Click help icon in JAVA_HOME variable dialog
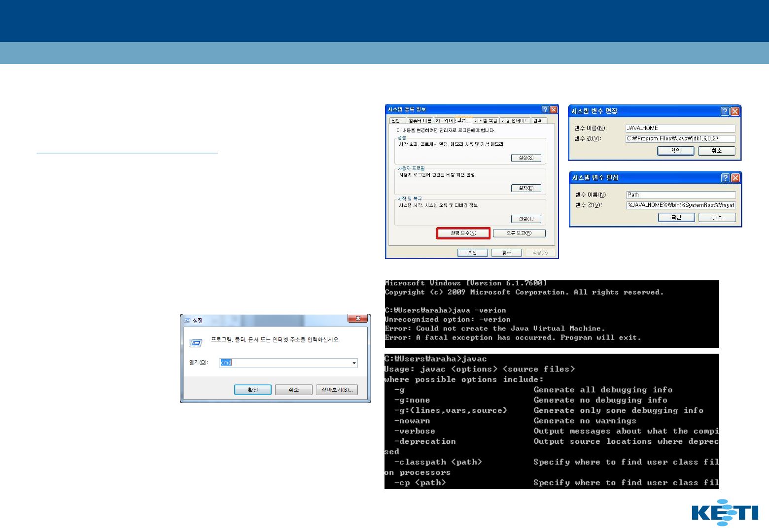 [x=725, y=111]
